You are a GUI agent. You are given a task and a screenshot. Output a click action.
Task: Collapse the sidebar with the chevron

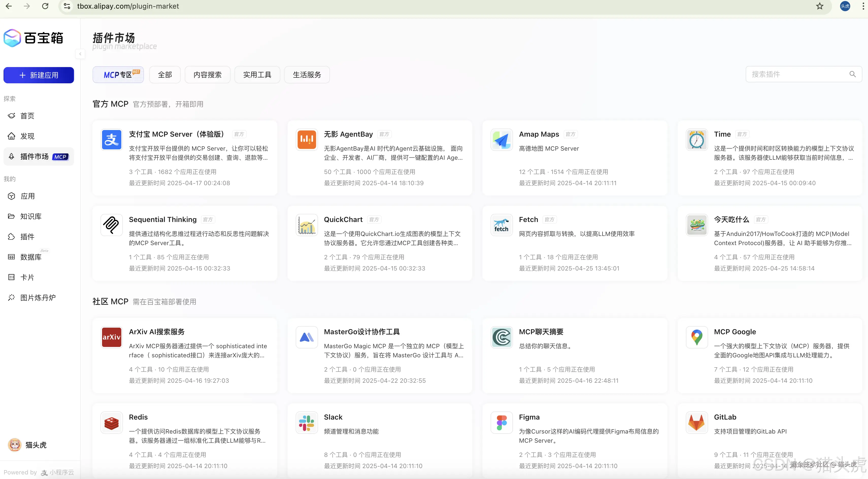tap(80, 54)
